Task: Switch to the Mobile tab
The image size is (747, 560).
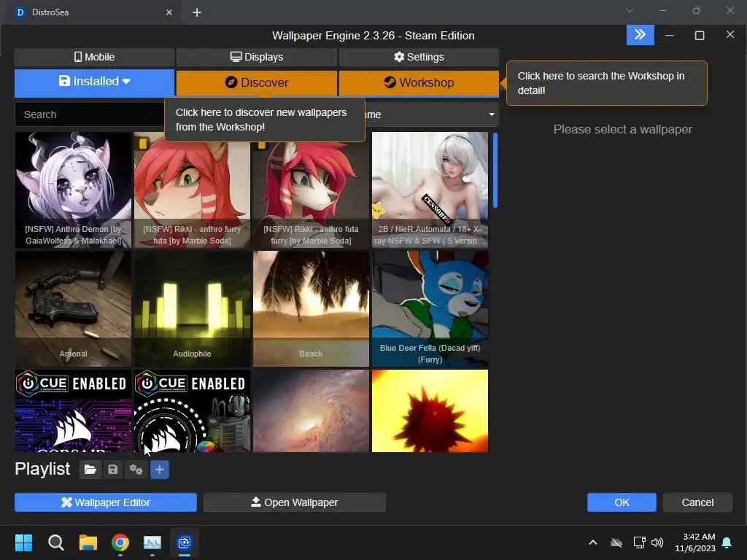Action: [94, 57]
